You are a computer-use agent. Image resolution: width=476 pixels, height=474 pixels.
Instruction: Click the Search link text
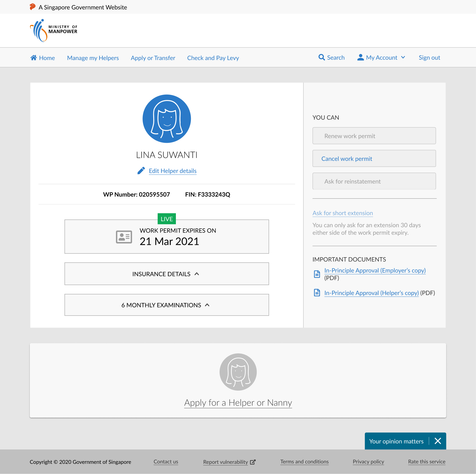coord(336,58)
